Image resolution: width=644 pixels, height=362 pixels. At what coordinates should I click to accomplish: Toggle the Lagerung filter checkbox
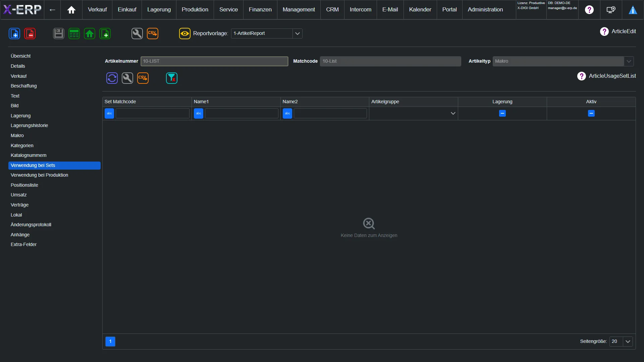(x=502, y=113)
